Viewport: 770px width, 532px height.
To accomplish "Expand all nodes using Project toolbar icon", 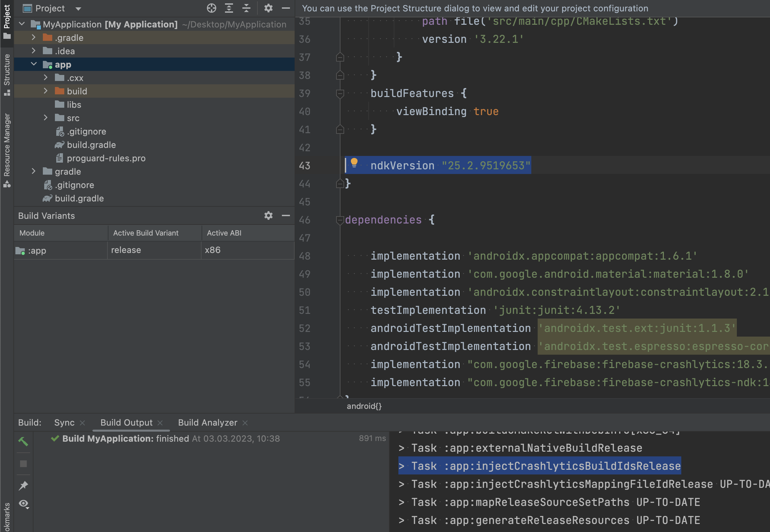I will coord(229,8).
